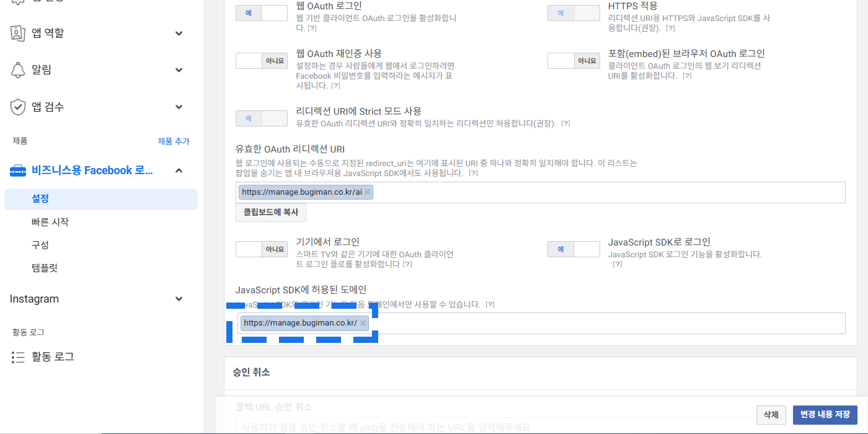Toggle HTTPS 적용 switch
This screenshot has height=434, width=868.
pos(573,12)
